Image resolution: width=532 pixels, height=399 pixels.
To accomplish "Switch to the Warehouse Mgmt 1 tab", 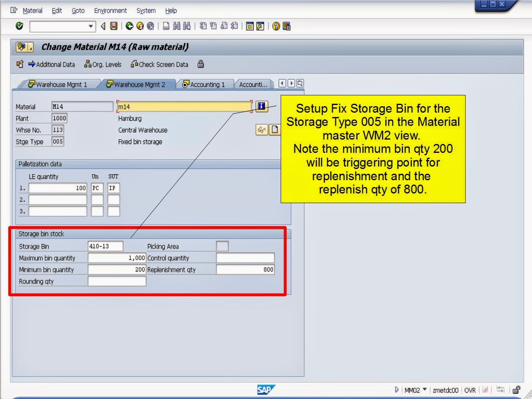I will (x=60, y=84).
